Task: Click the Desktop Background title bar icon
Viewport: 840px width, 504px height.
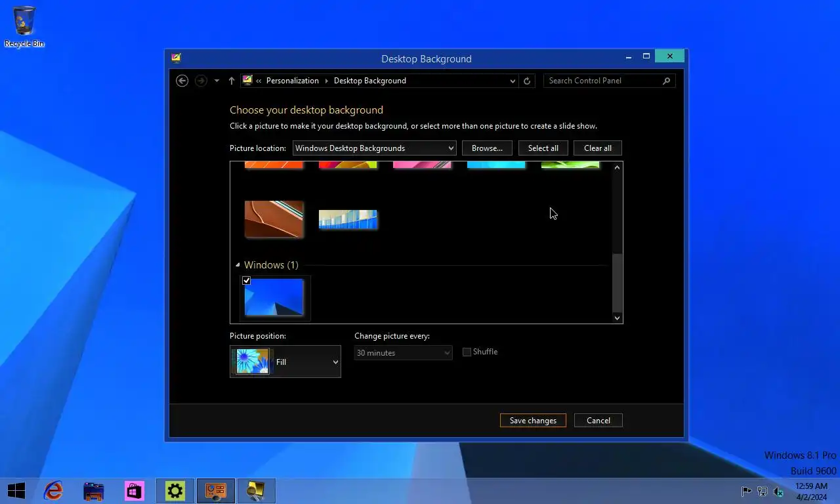Action: click(176, 58)
